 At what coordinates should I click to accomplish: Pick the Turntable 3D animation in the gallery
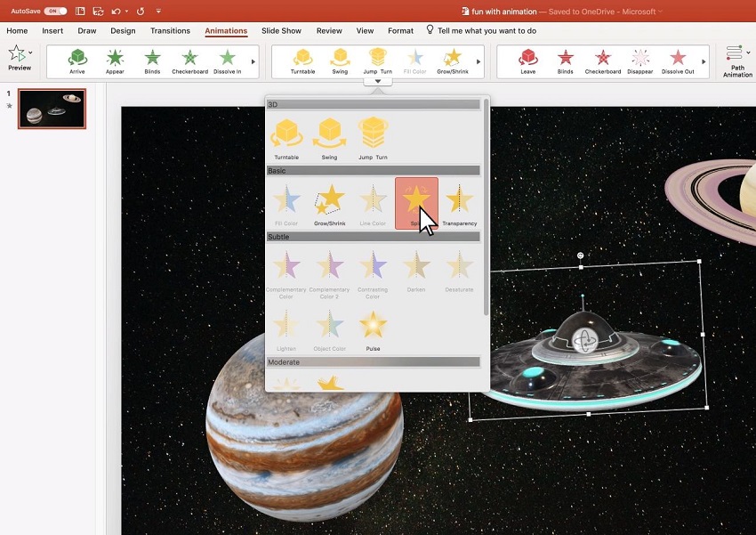coord(286,136)
